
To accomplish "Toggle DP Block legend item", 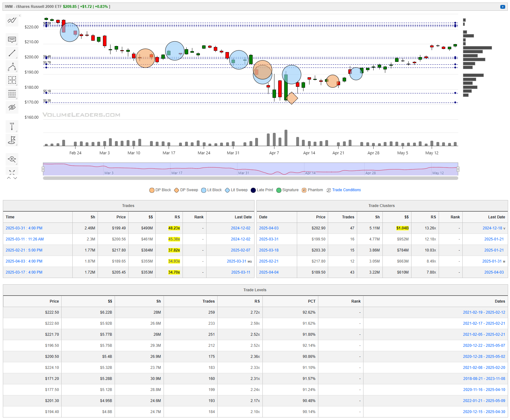I will click(160, 190).
